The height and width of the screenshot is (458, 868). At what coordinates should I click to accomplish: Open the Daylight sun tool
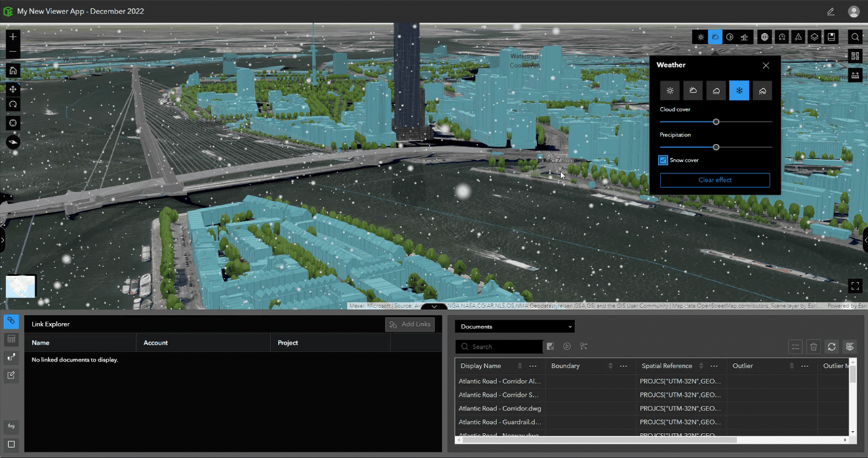click(x=701, y=37)
